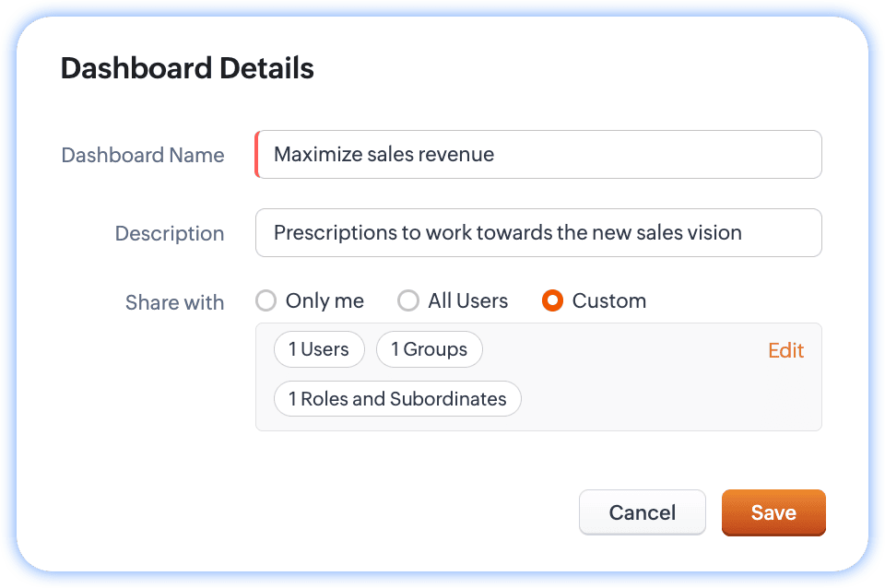Click the "Custom" option text
Viewport: 885px width, 588px height.
(608, 301)
